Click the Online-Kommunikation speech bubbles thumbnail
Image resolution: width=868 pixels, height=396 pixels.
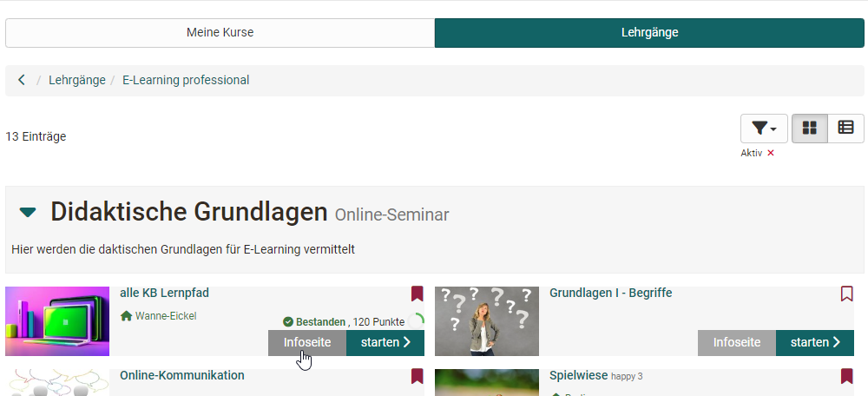[57, 383]
